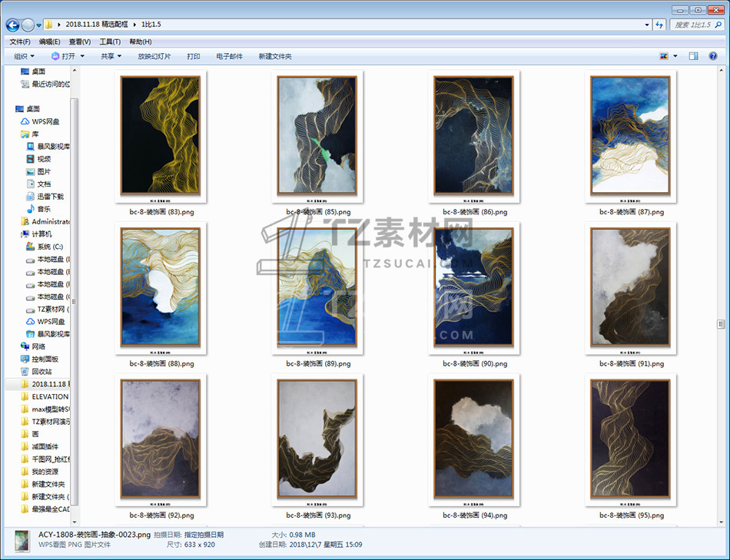Open the 组织 dropdown
Screen dimensions: 730x560
tap(25, 56)
